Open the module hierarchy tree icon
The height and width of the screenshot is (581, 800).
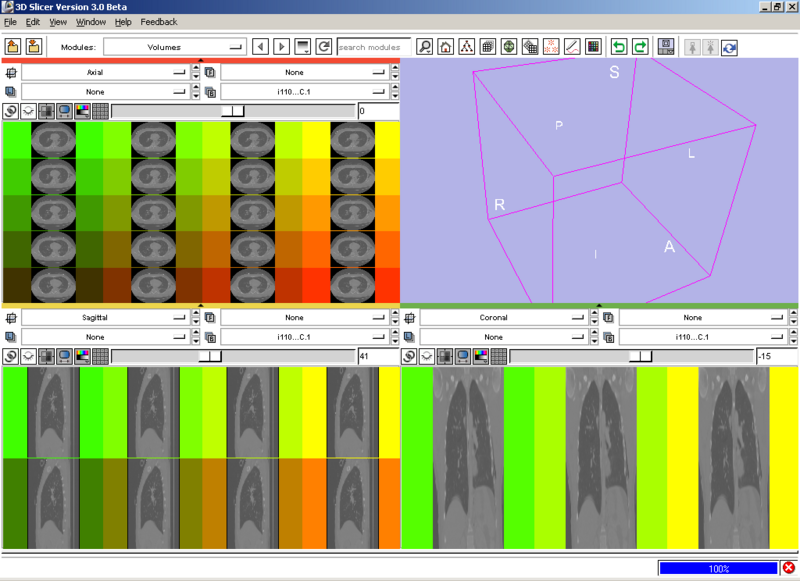click(x=466, y=44)
